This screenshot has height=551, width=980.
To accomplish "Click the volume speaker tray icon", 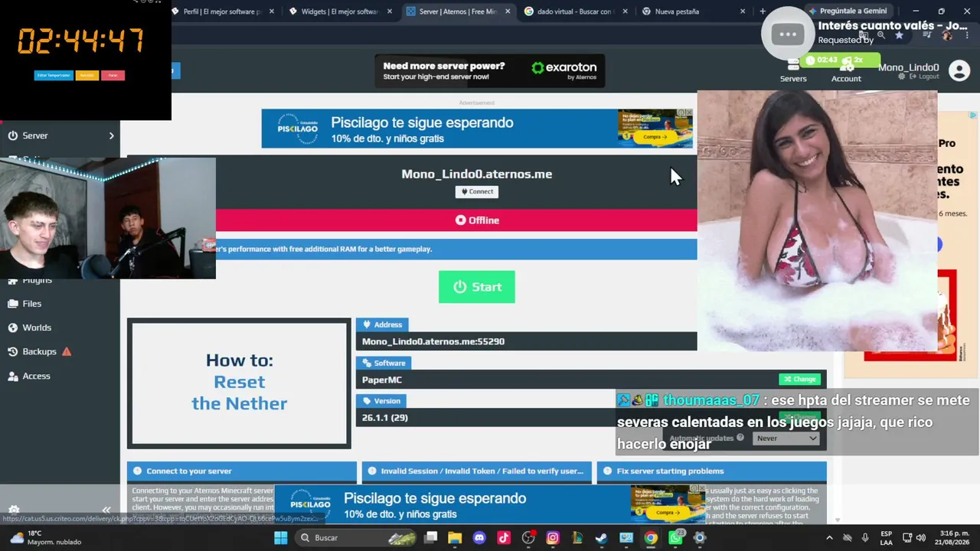I will [x=921, y=538].
